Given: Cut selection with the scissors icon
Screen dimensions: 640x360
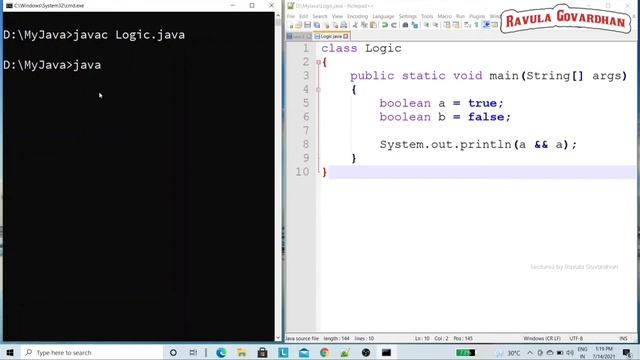Looking at the screenshot, I should coord(356,25).
